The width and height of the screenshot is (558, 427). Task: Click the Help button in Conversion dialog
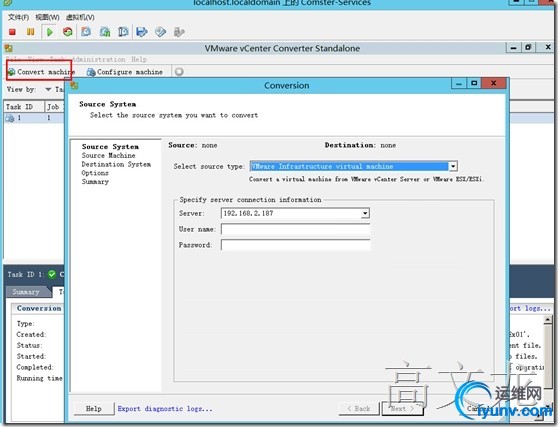point(94,408)
